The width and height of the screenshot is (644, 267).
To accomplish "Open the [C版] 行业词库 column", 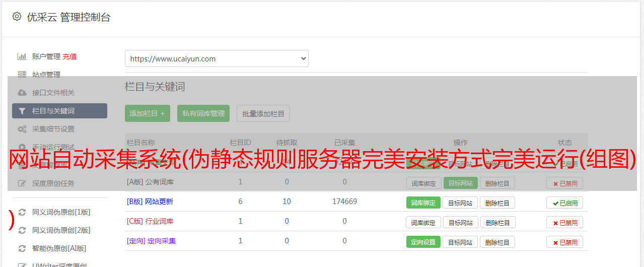I will click(150, 221).
